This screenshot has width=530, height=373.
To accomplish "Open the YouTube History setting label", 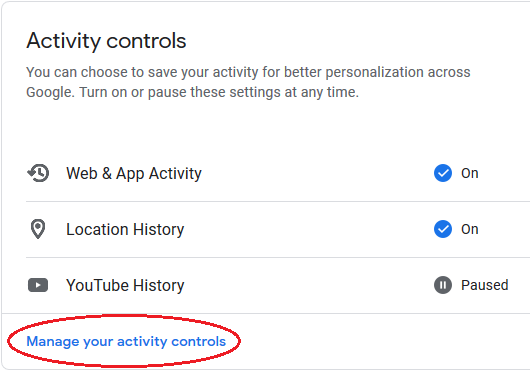I will (x=125, y=285).
